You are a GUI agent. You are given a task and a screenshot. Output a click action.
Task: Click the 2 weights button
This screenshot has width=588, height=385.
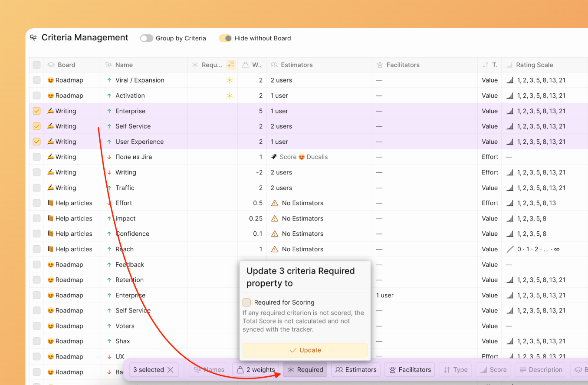click(x=256, y=370)
